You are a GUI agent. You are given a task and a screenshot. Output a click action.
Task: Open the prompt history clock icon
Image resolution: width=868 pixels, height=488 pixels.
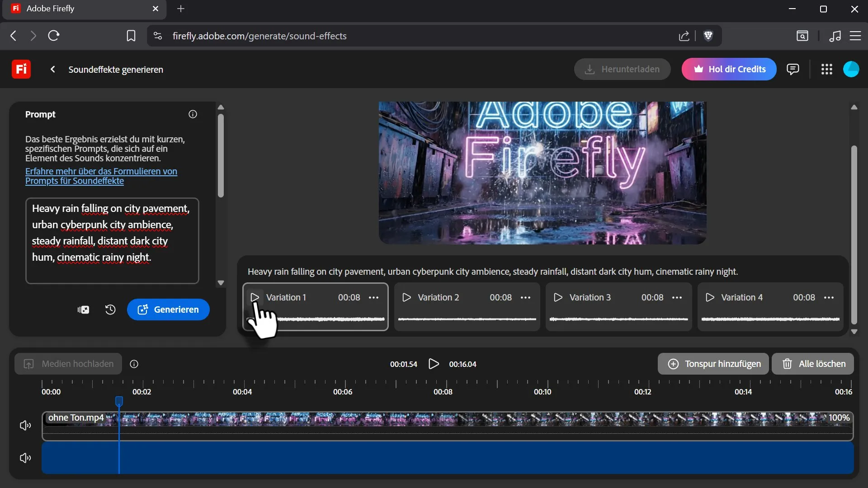pyautogui.click(x=110, y=310)
